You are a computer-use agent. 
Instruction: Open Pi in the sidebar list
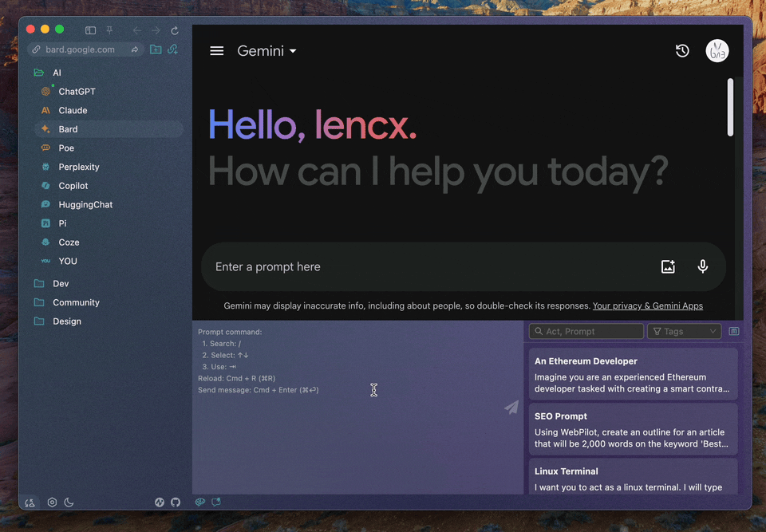109,223
